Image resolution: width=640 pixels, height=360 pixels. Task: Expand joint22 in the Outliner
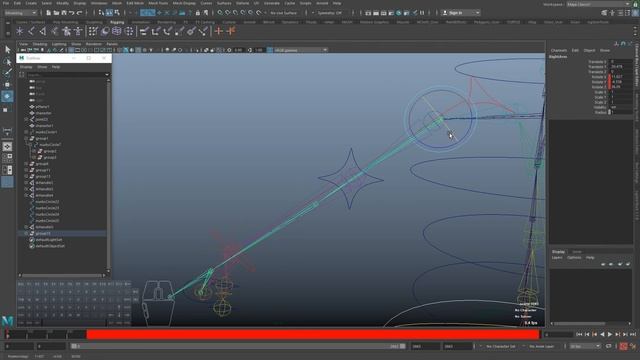point(27,120)
